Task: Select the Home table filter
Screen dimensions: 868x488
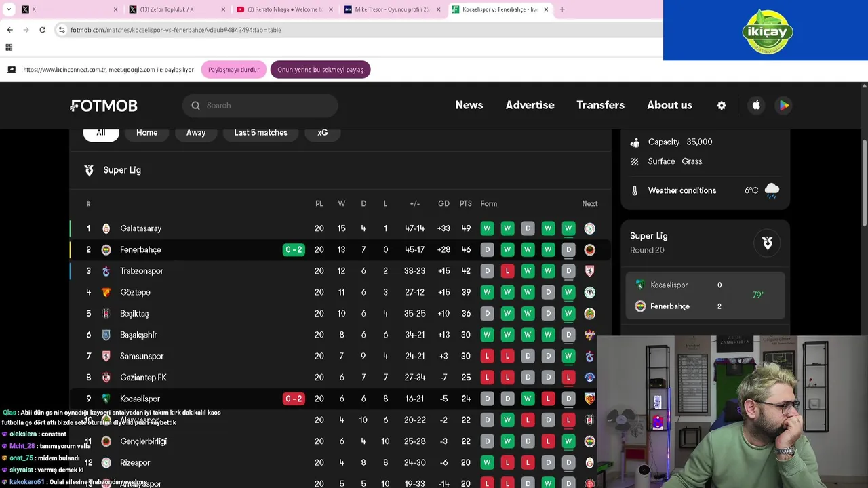Action: point(146,133)
